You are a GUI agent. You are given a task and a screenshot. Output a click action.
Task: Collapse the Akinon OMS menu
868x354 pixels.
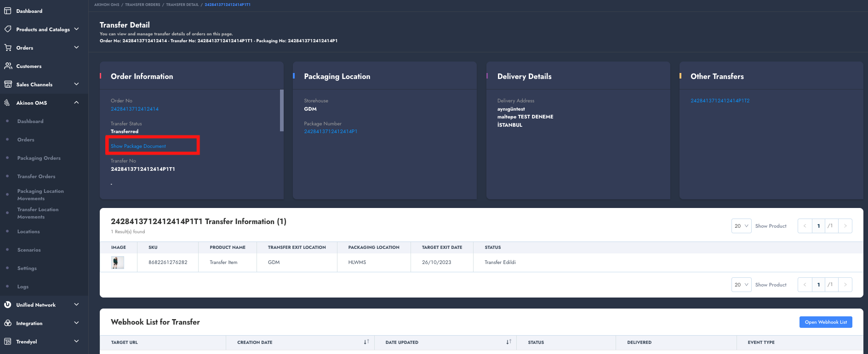(76, 102)
